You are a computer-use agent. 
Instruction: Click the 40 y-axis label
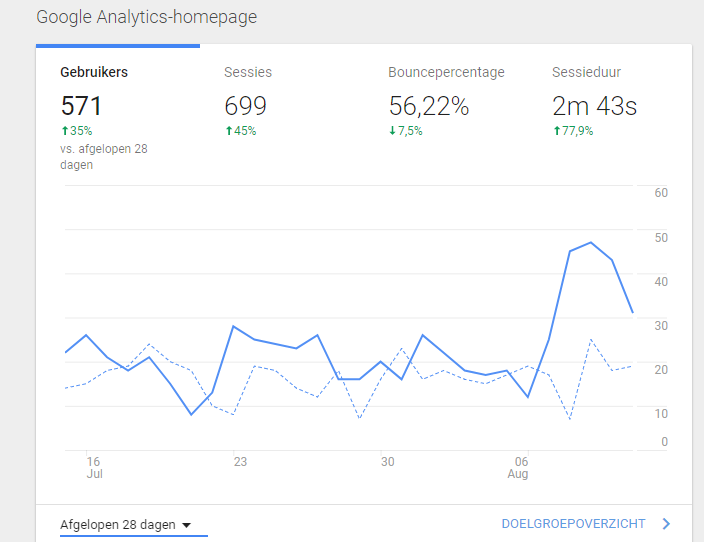(661, 282)
